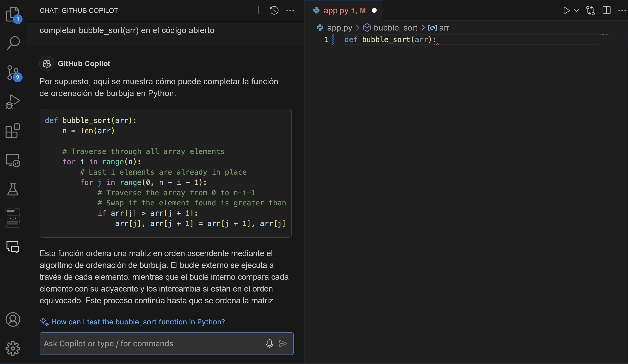The height and width of the screenshot is (364, 628).
Task: Open changes compare icon in editor toolbar
Action: (x=590, y=11)
